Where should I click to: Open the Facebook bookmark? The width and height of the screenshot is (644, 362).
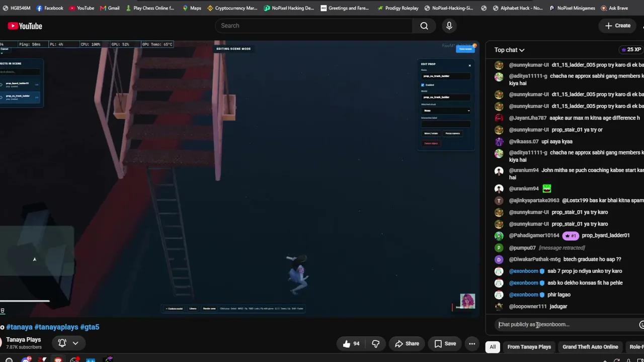pyautogui.click(x=50, y=8)
